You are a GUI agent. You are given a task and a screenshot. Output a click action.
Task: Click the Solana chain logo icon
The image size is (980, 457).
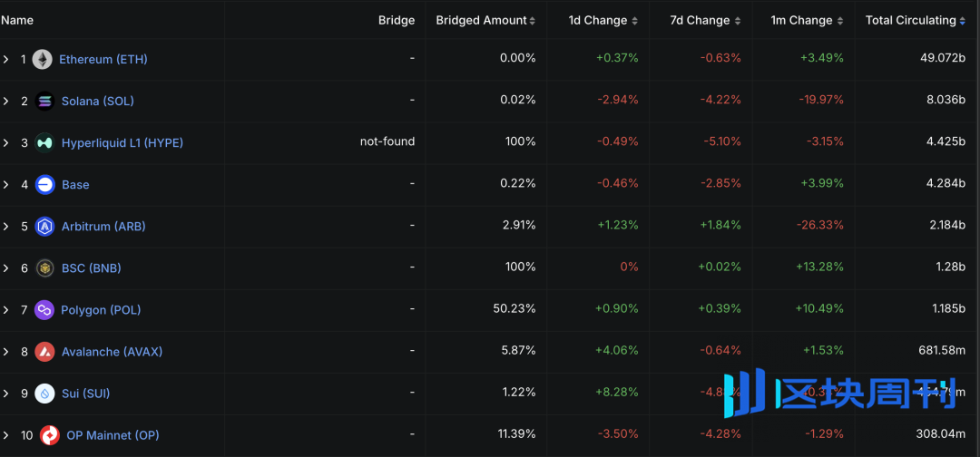pyautogui.click(x=44, y=101)
